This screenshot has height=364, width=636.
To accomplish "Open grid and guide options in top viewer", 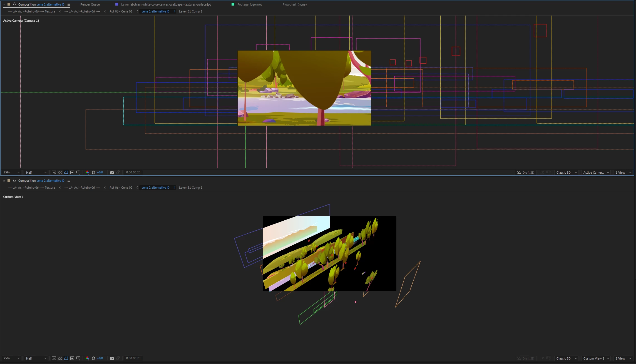I will [78, 173].
